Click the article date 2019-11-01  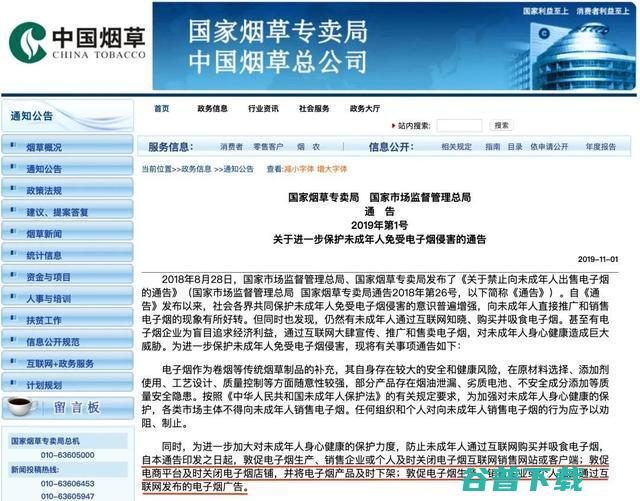598,259
